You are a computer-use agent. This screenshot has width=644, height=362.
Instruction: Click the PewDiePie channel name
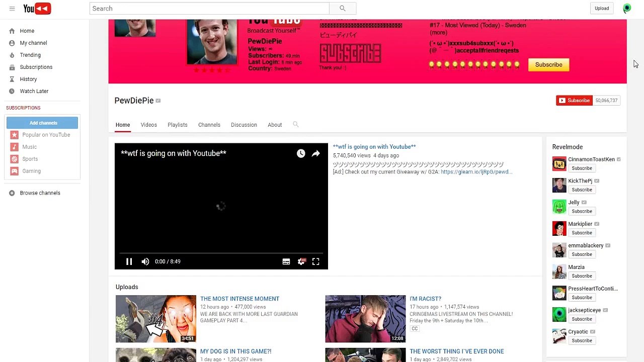[134, 101]
